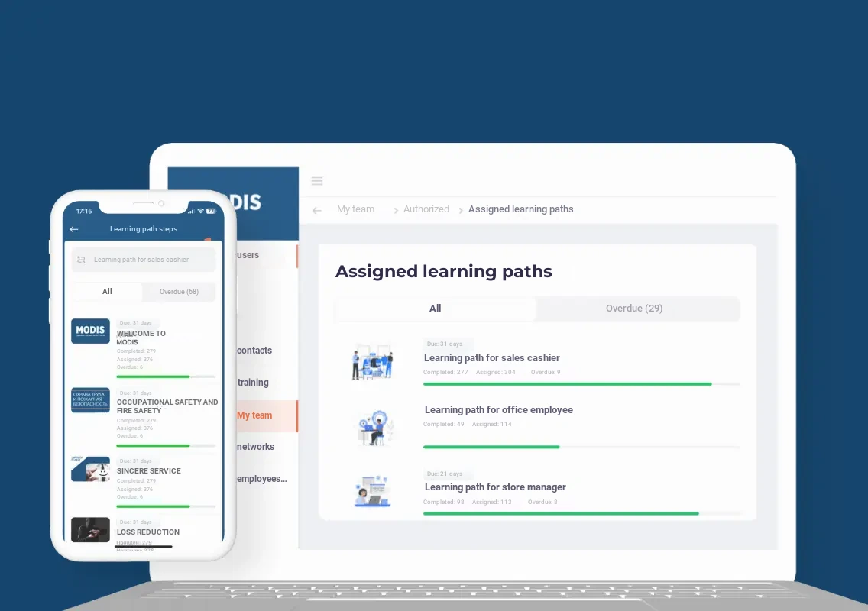
Task: Open the store manager learning path illustration
Action: (373, 491)
